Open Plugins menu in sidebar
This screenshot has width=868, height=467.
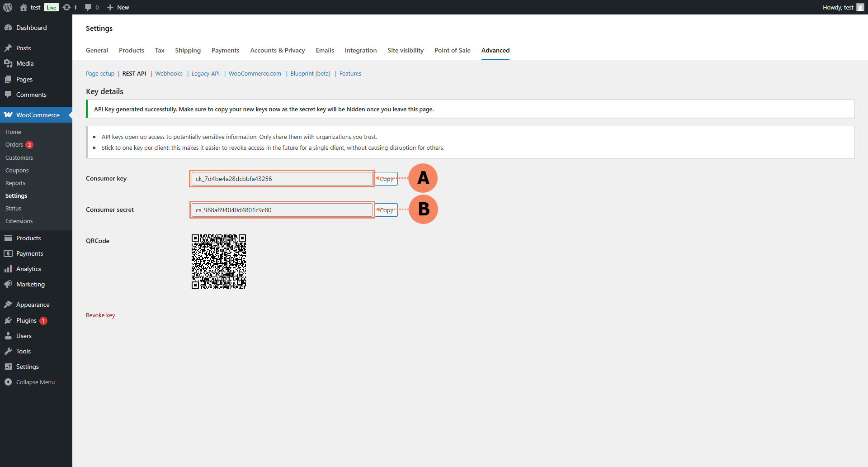click(26, 320)
